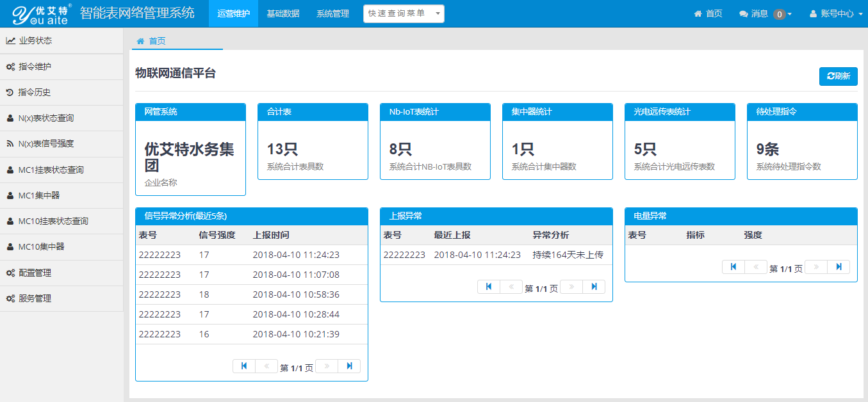868x402 pixels.
Task: Go to last page in 信号异常分析 table
Action: pos(349,366)
